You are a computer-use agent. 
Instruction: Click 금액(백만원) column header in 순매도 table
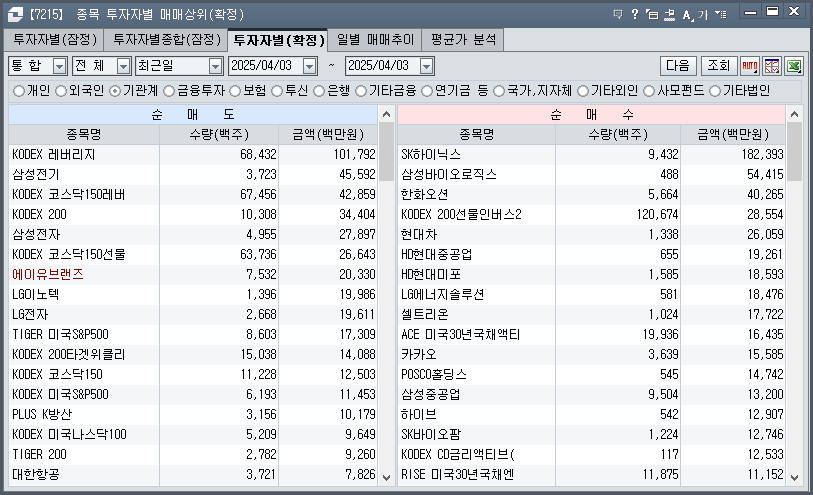[328, 135]
